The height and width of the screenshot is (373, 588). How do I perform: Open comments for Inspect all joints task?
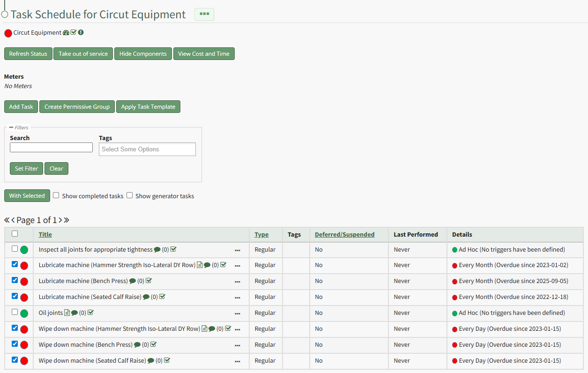[157, 250]
